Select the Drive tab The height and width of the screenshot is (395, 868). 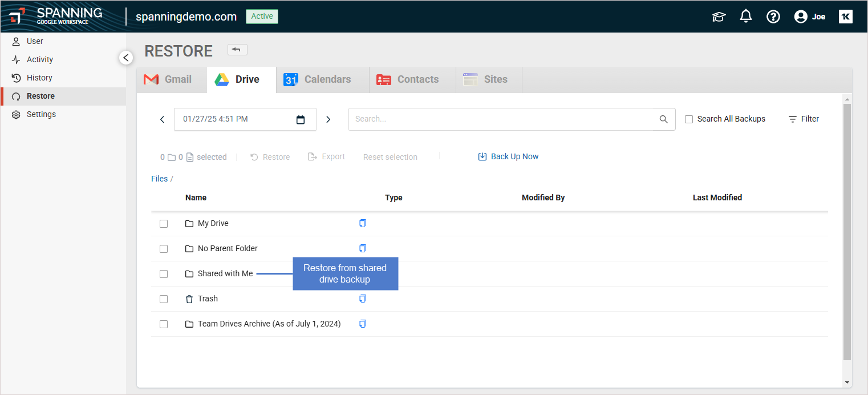tap(241, 79)
